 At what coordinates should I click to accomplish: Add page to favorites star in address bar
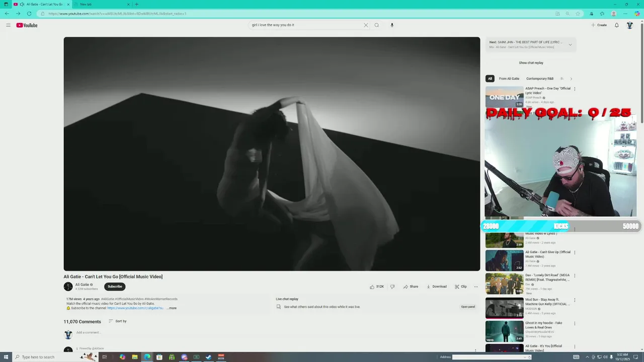click(578, 14)
